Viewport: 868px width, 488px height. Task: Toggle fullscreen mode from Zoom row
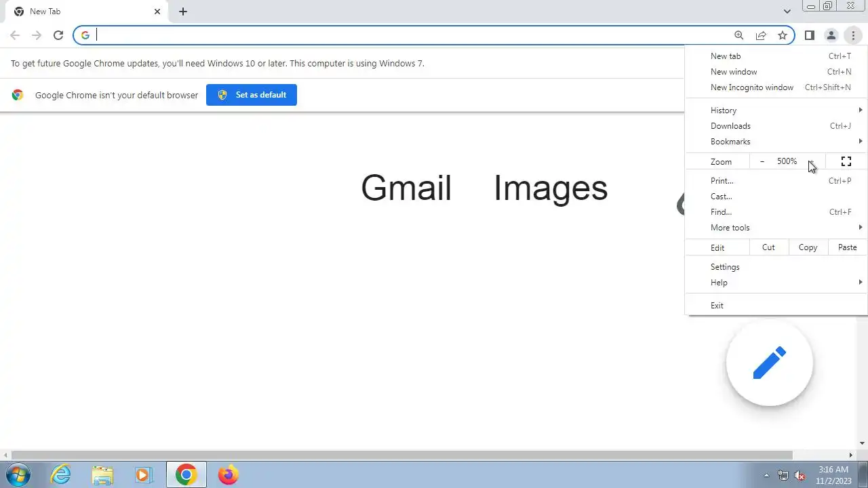coord(846,161)
